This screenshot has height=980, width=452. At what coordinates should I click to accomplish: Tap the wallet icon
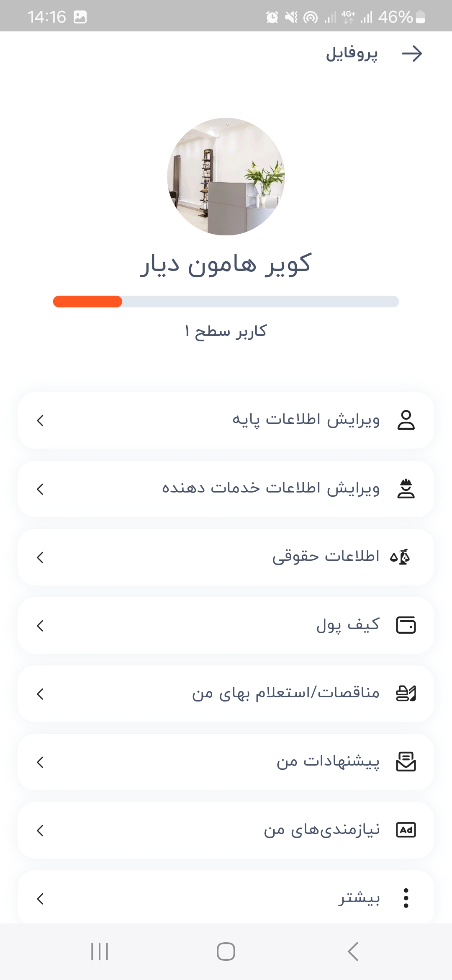406,625
